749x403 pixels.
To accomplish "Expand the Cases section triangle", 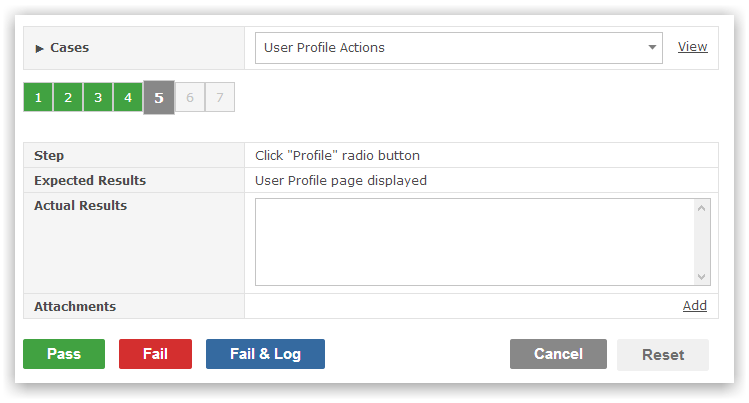I will click(40, 48).
